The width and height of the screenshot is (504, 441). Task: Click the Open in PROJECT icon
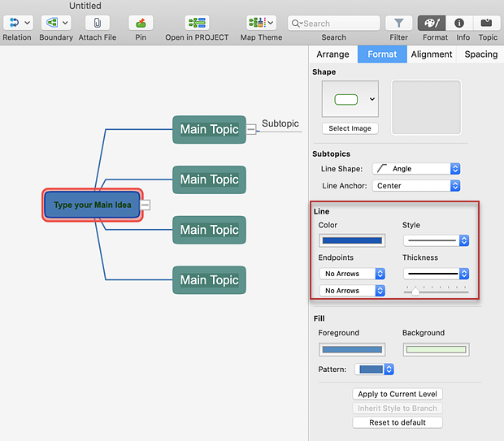tap(197, 24)
